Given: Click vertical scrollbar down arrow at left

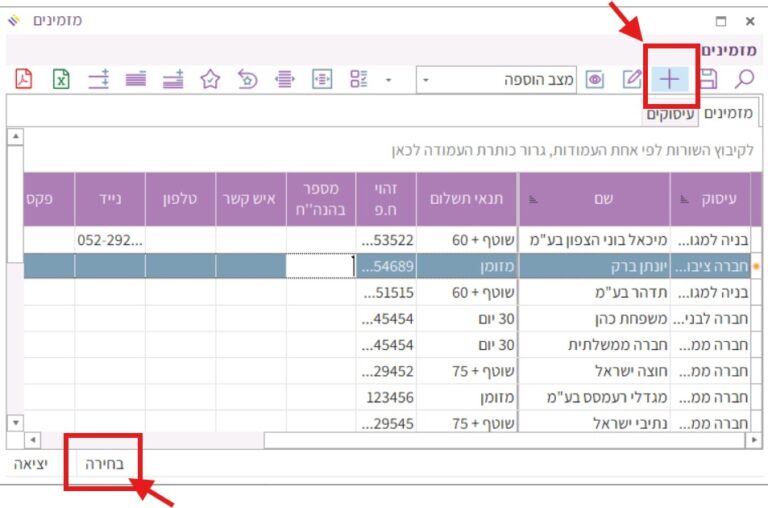Looking at the screenshot, I should point(14,422).
